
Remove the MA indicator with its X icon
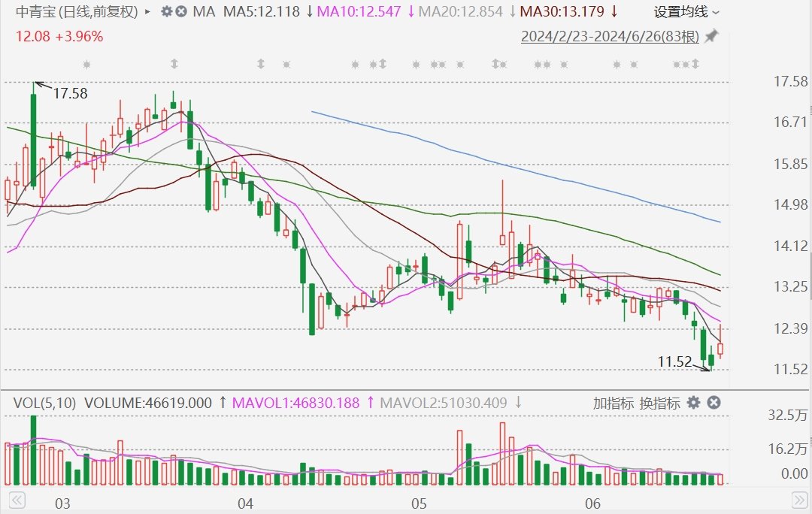(180, 11)
